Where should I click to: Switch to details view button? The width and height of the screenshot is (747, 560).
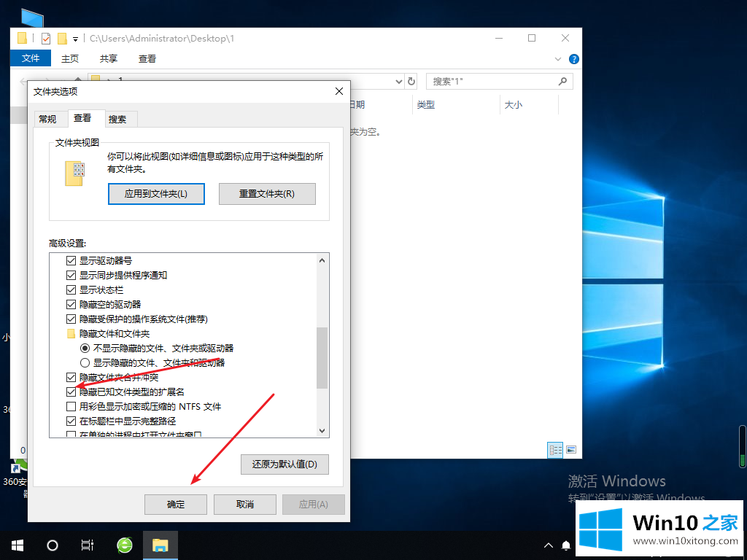coord(554,450)
